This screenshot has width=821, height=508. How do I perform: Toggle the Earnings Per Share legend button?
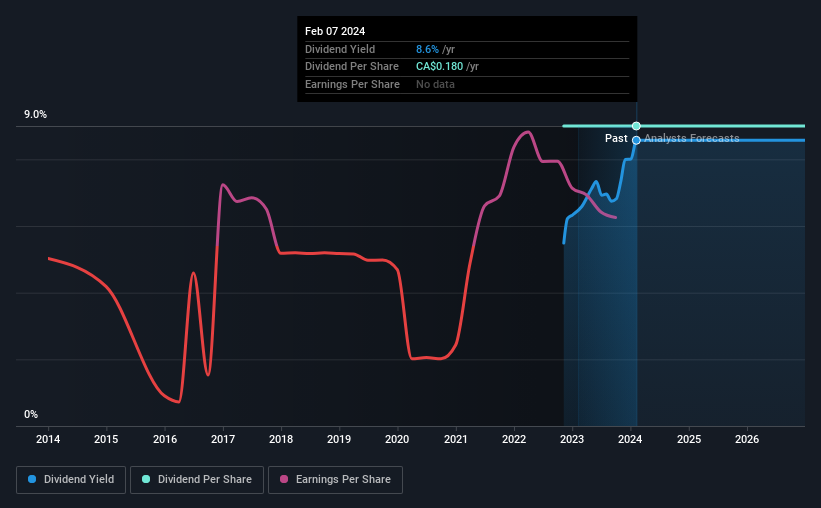(335, 480)
